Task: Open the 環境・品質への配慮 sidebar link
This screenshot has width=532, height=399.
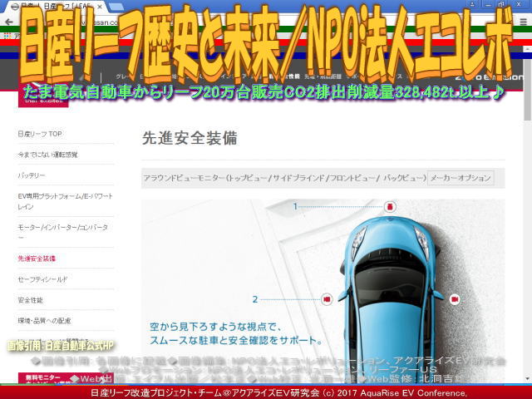Action: (x=44, y=321)
